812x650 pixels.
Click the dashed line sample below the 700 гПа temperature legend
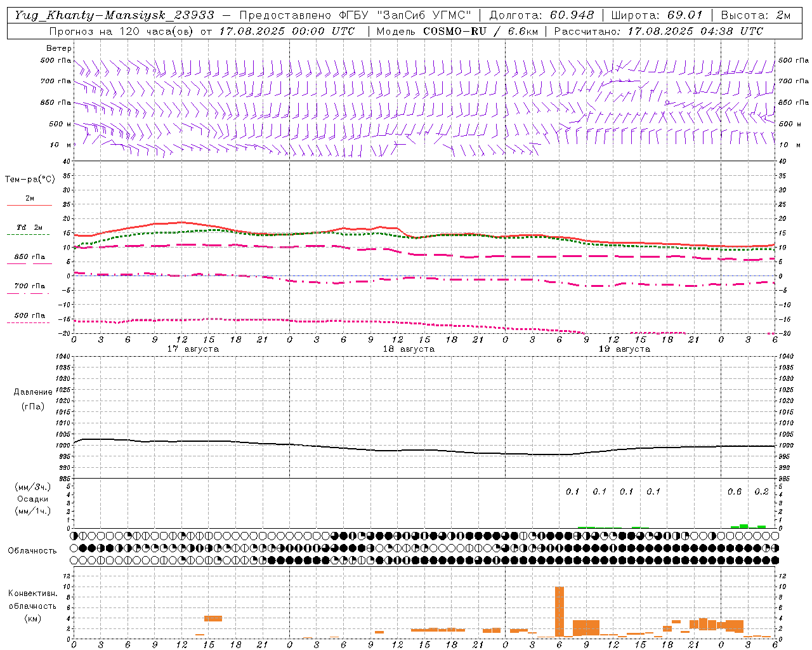tap(29, 293)
